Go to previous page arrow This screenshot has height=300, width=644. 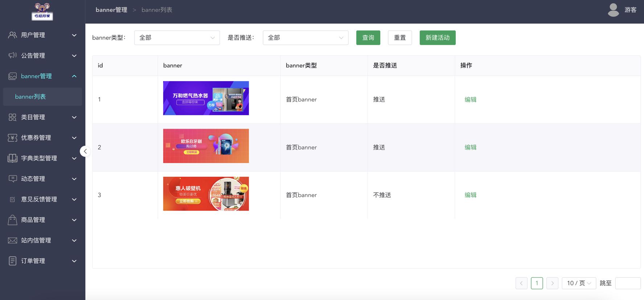tap(521, 283)
